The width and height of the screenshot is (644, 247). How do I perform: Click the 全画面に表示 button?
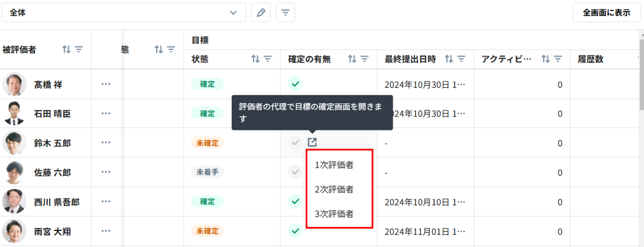[x=606, y=13]
